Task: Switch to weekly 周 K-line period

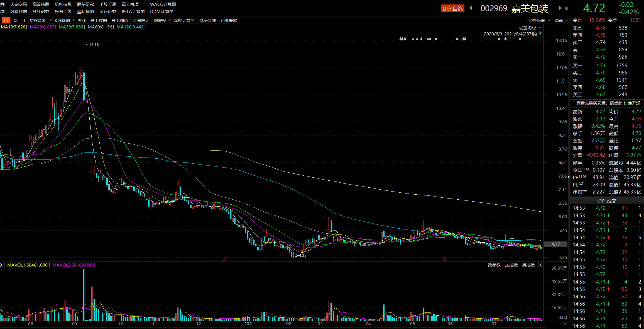Action: 14,20
